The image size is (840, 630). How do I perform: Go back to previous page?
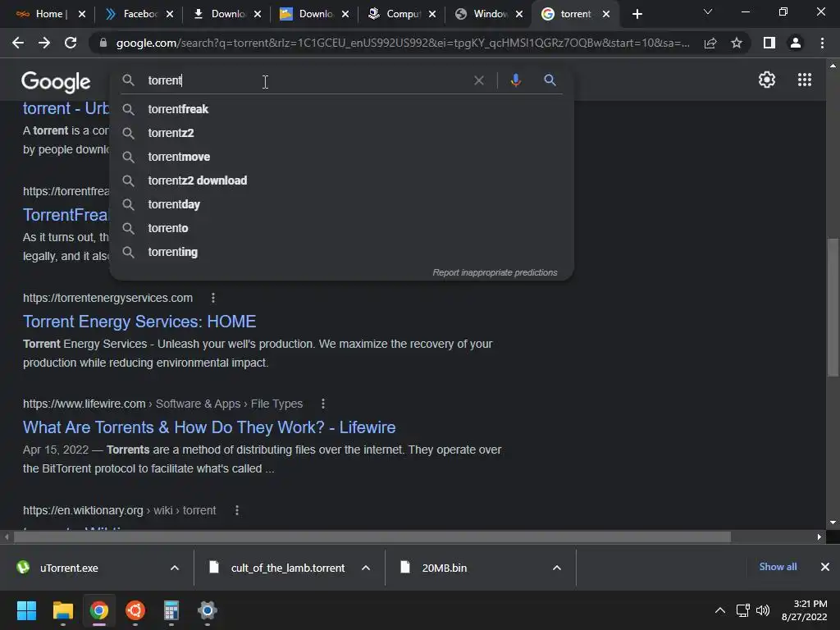[18, 43]
